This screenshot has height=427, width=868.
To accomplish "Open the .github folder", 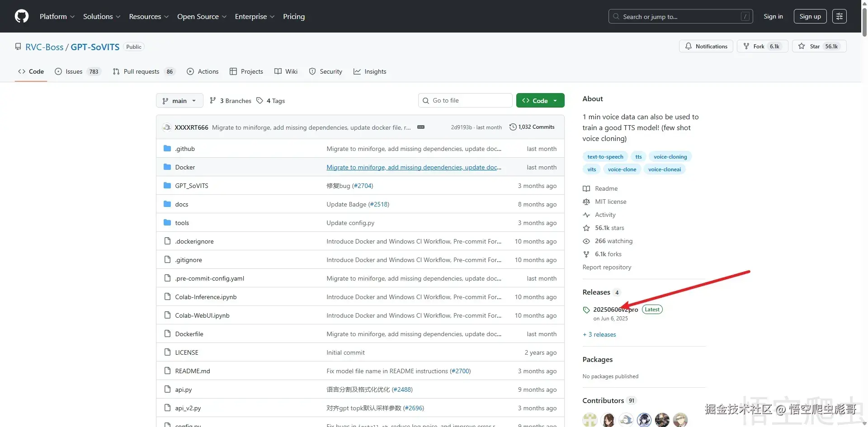I will coord(185,149).
